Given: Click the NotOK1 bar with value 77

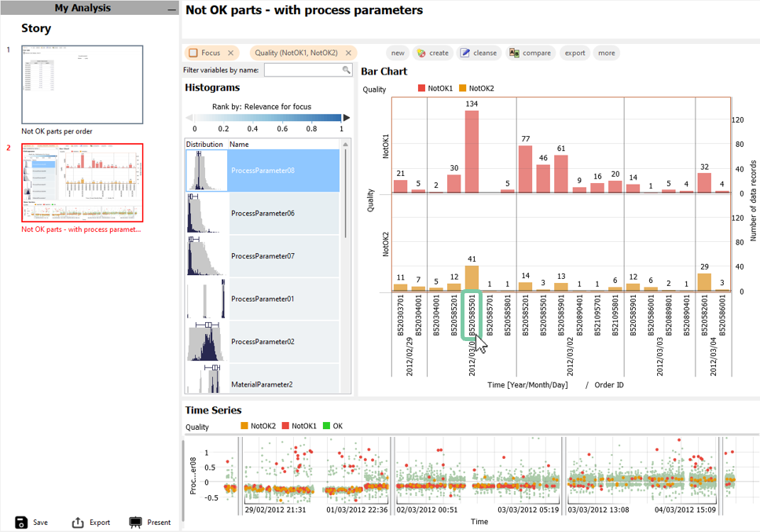Looking at the screenshot, I should tap(526, 169).
